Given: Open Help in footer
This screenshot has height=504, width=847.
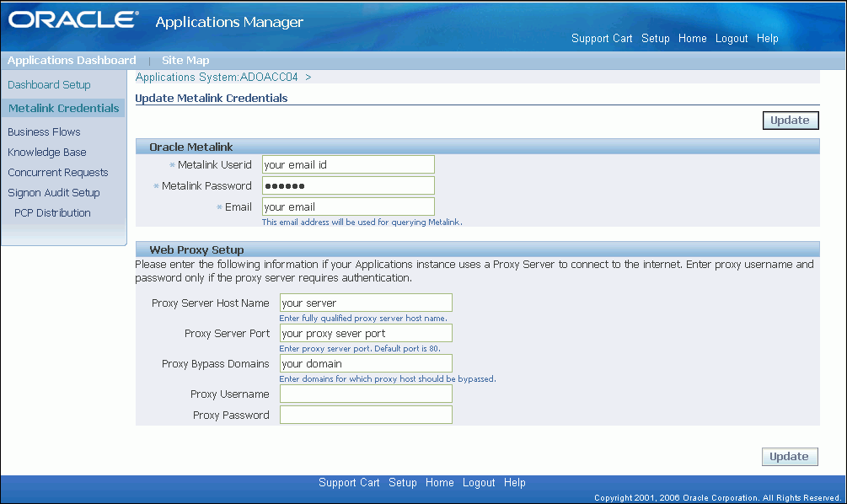Looking at the screenshot, I should click(514, 482).
